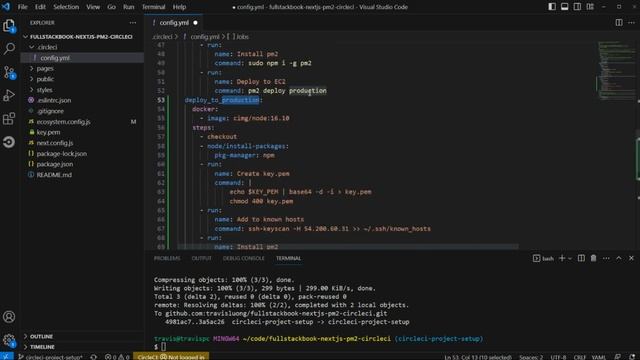Open the Go menu
The image size is (640, 360).
coord(111,7)
